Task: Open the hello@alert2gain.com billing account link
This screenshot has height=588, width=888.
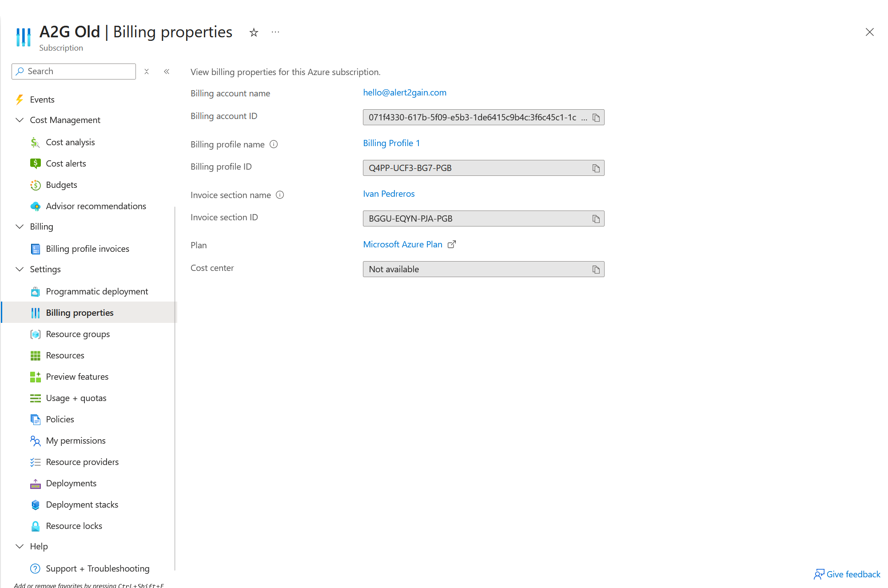Action: pyautogui.click(x=405, y=92)
